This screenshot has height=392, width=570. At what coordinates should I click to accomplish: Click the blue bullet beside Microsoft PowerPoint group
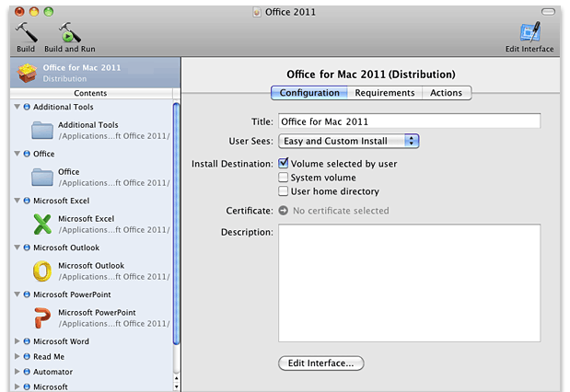tap(27, 294)
